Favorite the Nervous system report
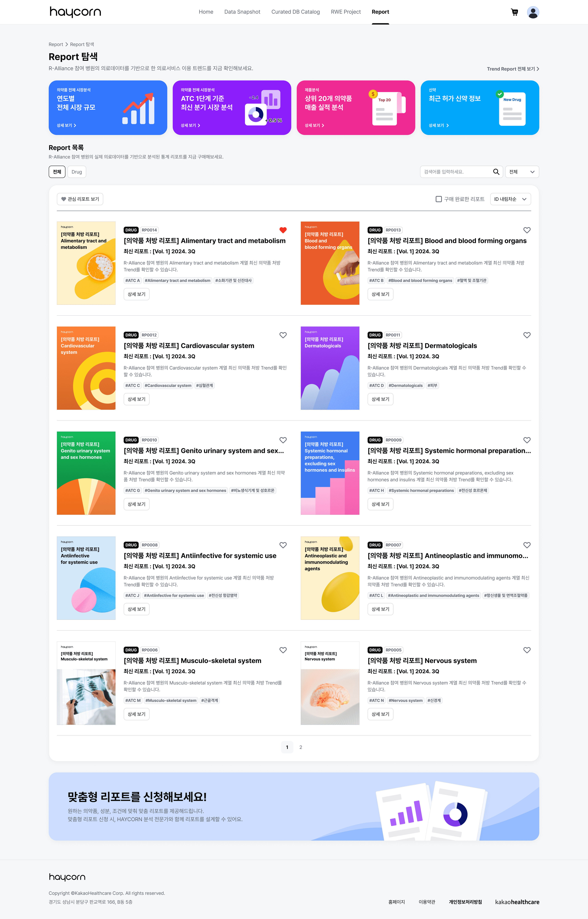 527,650
